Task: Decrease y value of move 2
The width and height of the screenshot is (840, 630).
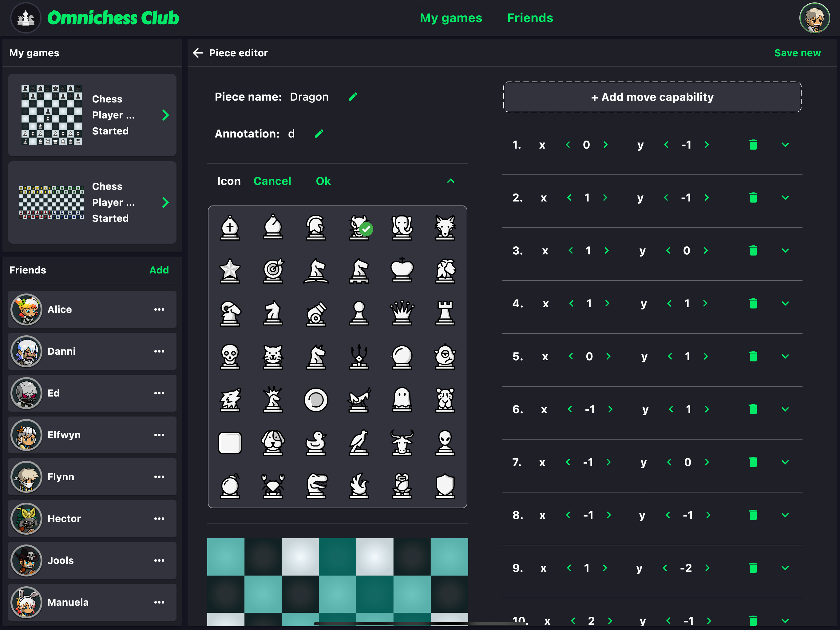Action: (666, 197)
